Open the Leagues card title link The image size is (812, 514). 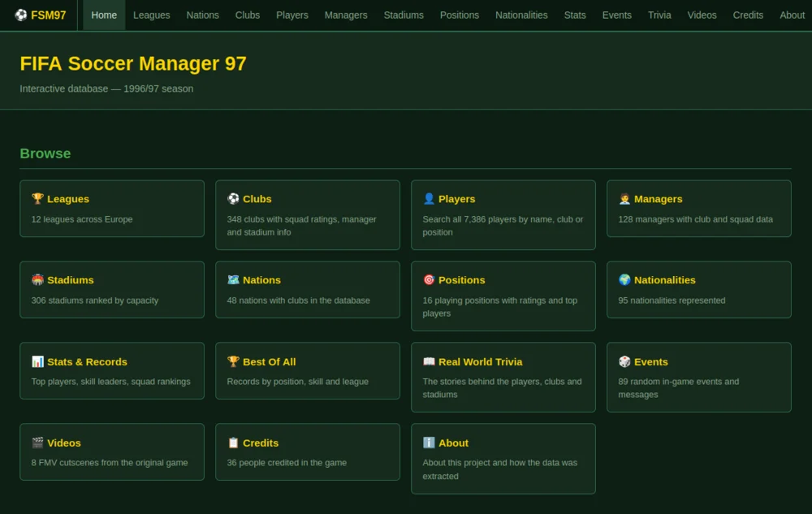pos(68,199)
